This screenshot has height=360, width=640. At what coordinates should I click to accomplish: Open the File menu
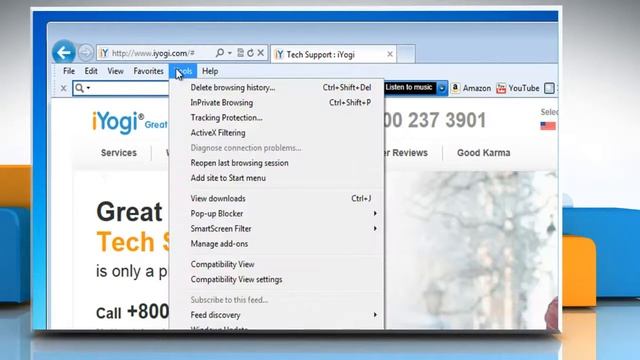(69, 71)
